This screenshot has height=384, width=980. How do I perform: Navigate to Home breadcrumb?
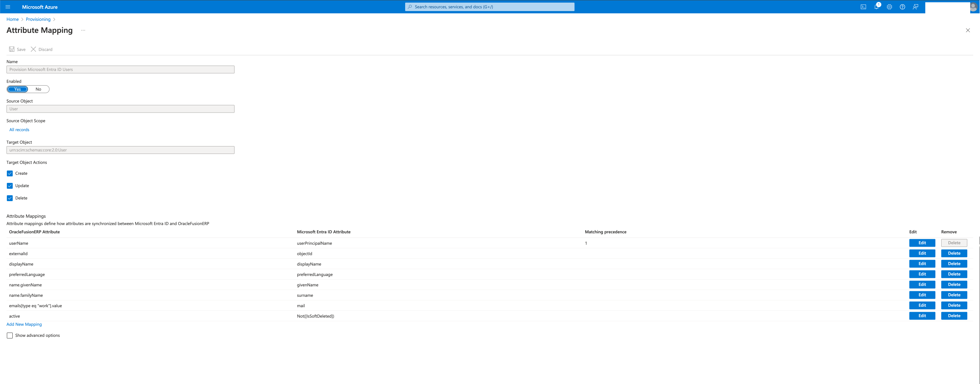13,20
